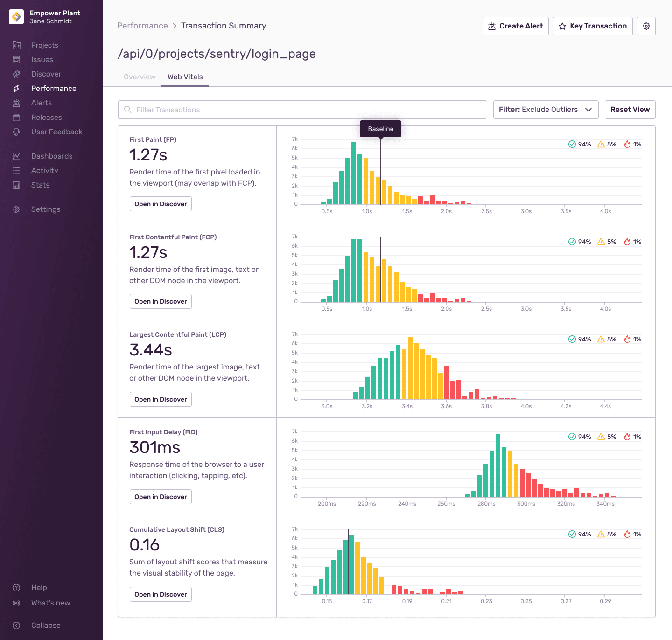
Task: Open Alerts via the siren icon
Action: 16,103
